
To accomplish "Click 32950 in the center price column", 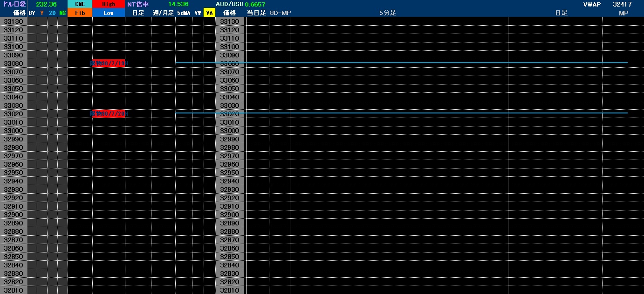I will [229, 173].
